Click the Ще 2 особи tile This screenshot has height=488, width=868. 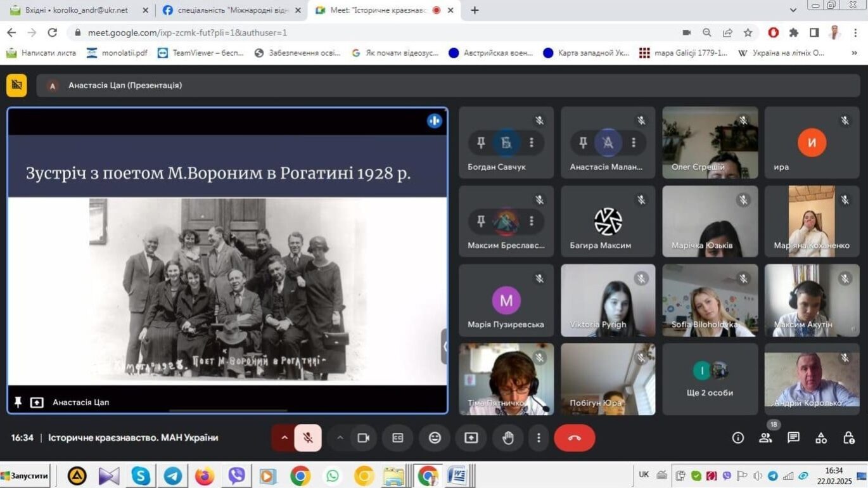(x=710, y=379)
